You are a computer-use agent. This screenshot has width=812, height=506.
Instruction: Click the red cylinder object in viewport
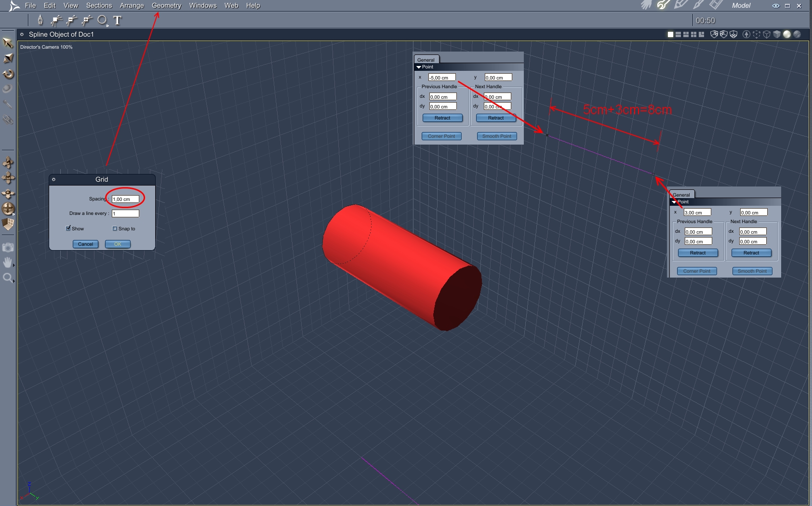[x=402, y=267]
